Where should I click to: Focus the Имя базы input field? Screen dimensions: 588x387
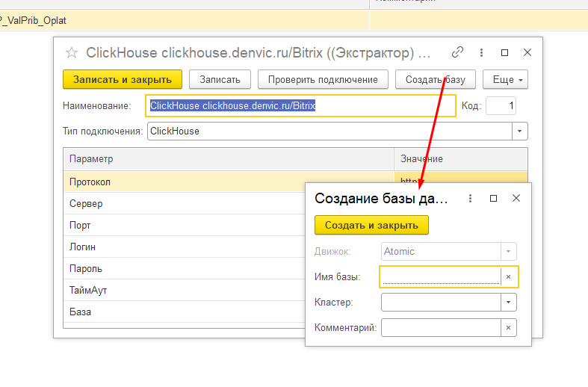441,276
